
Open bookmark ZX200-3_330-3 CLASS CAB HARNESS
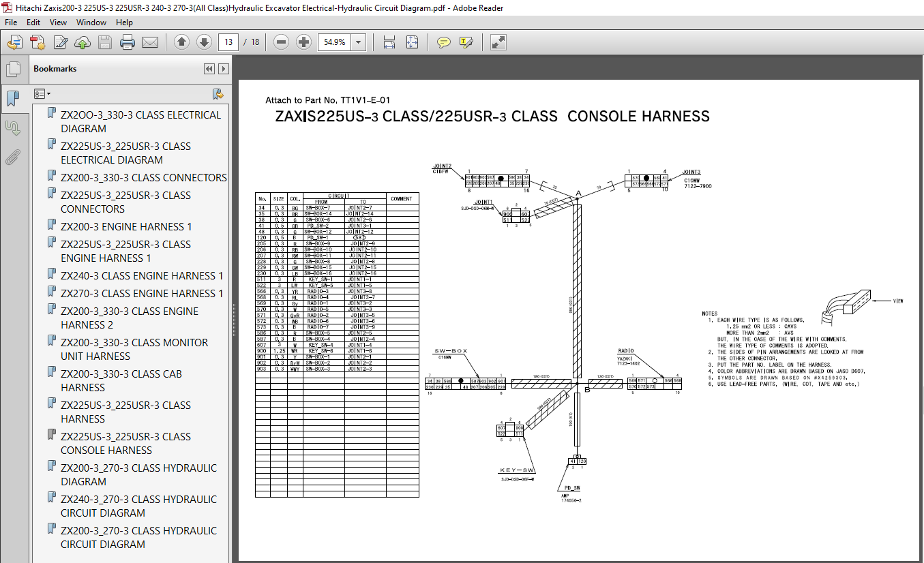coord(123,380)
